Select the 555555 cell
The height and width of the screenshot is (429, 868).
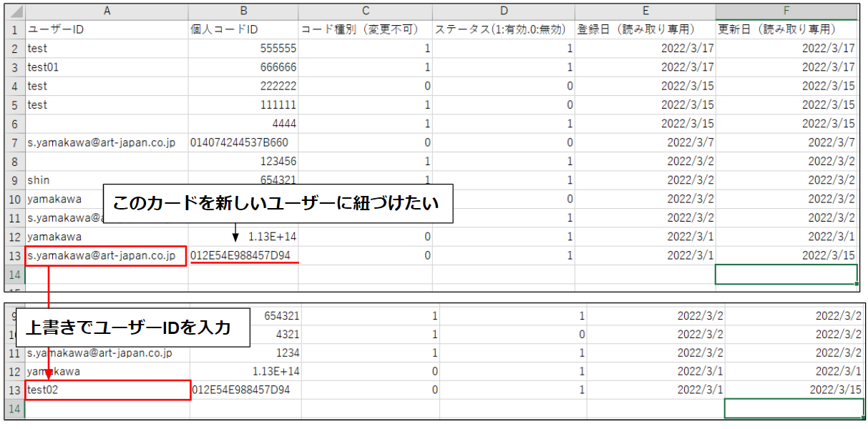(x=244, y=49)
